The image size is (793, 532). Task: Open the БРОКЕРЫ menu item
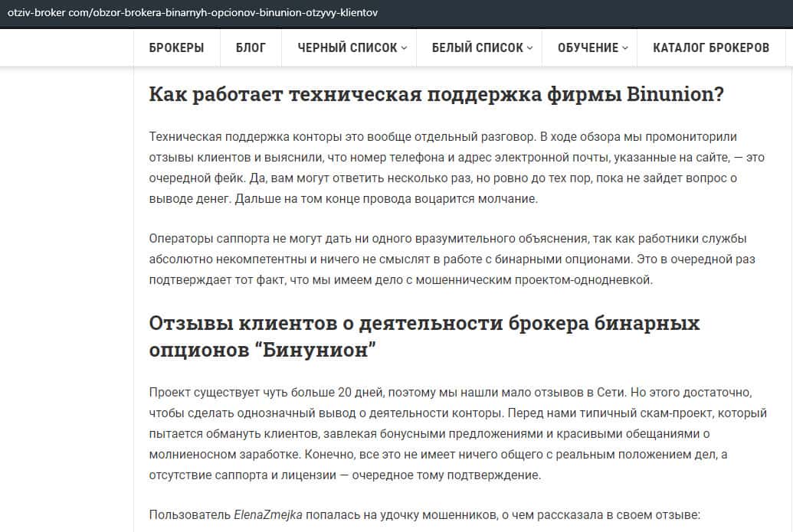[x=176, y=47]
